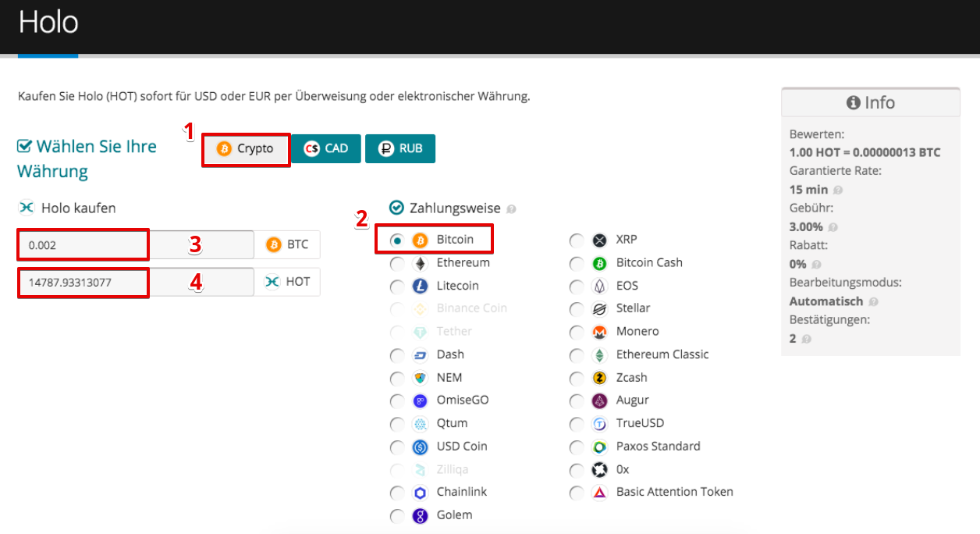This screenshot has height=534, width=980.
Task: Click the Litecoin logo icon
Action: click(421, 286)
